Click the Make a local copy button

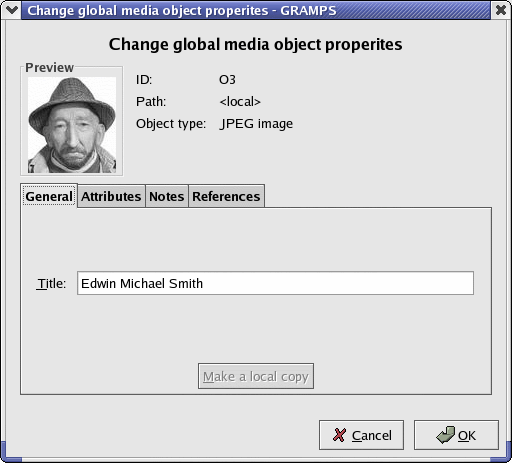pyautogui.click(x=256, y=376)
